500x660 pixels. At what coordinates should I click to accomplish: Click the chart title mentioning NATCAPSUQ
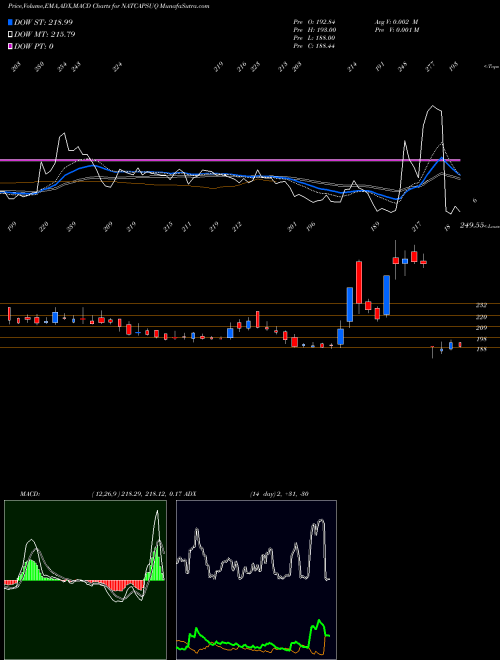(x=109, y=6)
